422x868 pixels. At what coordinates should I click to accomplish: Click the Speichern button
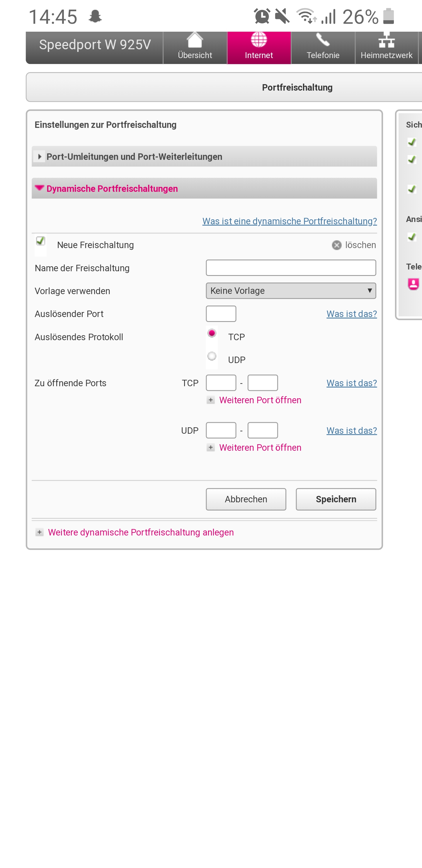(x=336, y=499)
